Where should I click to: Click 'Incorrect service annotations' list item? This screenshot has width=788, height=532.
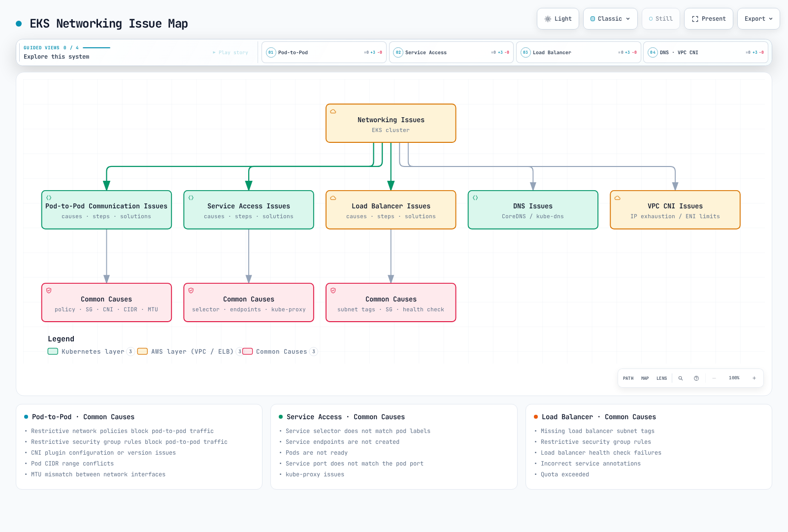(x=591, y=464)
